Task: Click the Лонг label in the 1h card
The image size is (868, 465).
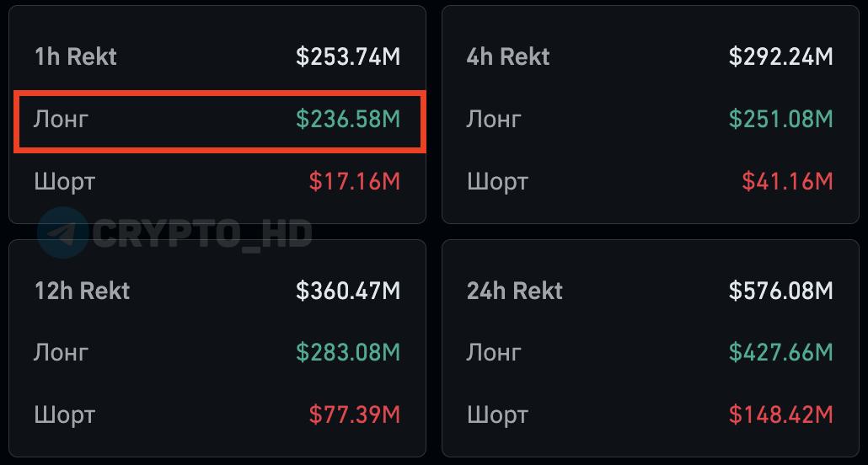Action: coord(61,120)
